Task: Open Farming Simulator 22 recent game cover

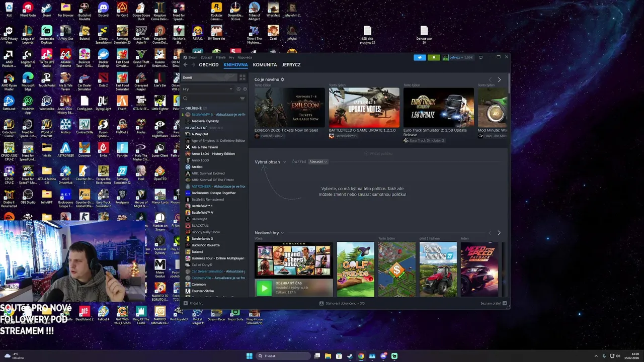Action: (x=438, y=269)
